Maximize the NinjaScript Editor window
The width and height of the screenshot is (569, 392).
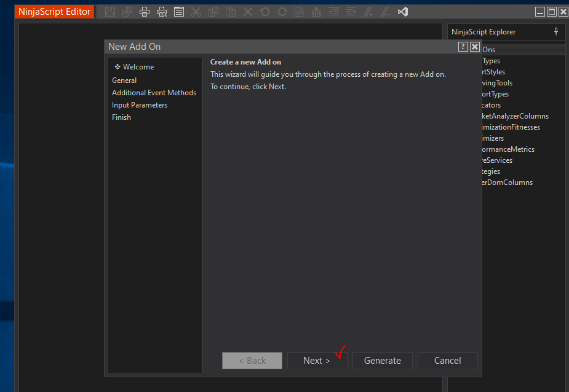(x=552, y=12)
